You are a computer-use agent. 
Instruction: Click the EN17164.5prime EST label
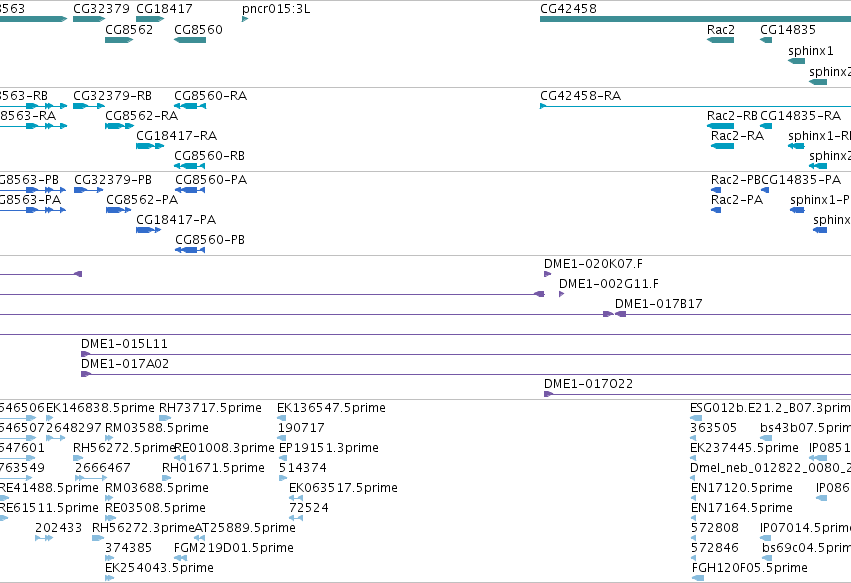(x=741, y=508)
